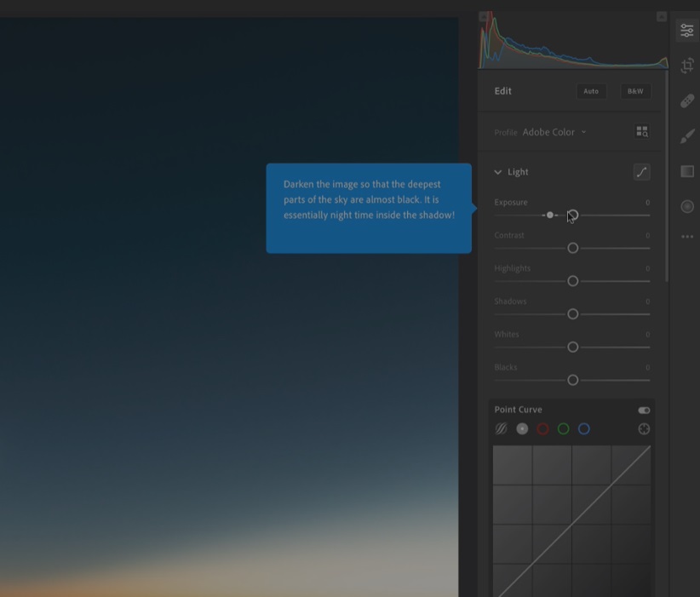Toggle the Point Curve on or off
Viewport: 700px width, 597px height.
click(644, 410)
